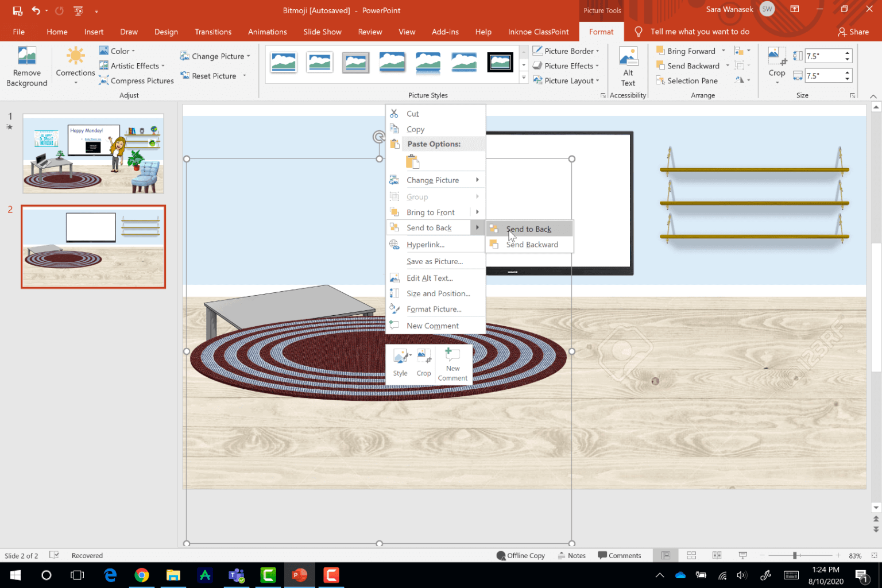Viewport: 882px width, 588px height.
Task: Click New Comment on the floating toolbar
Action: (453, 362)
